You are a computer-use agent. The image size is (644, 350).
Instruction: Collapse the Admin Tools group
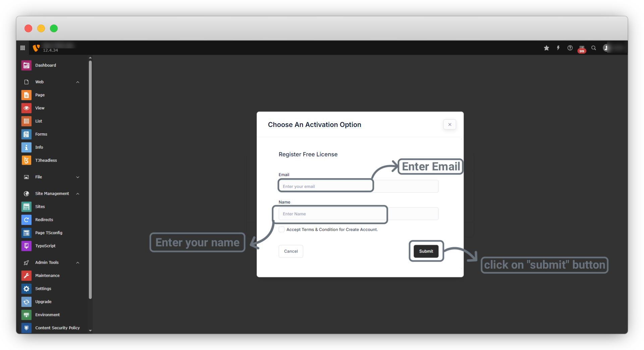(x=78, y=263)
